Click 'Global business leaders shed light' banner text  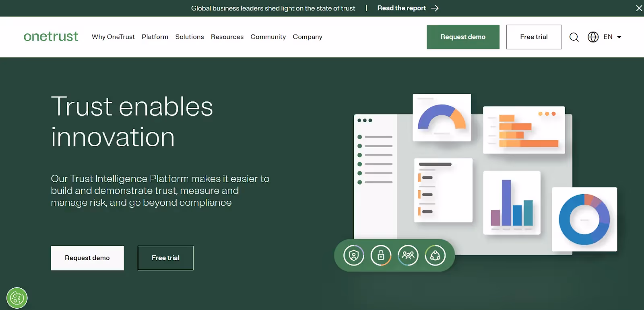[x=273, y=8]
